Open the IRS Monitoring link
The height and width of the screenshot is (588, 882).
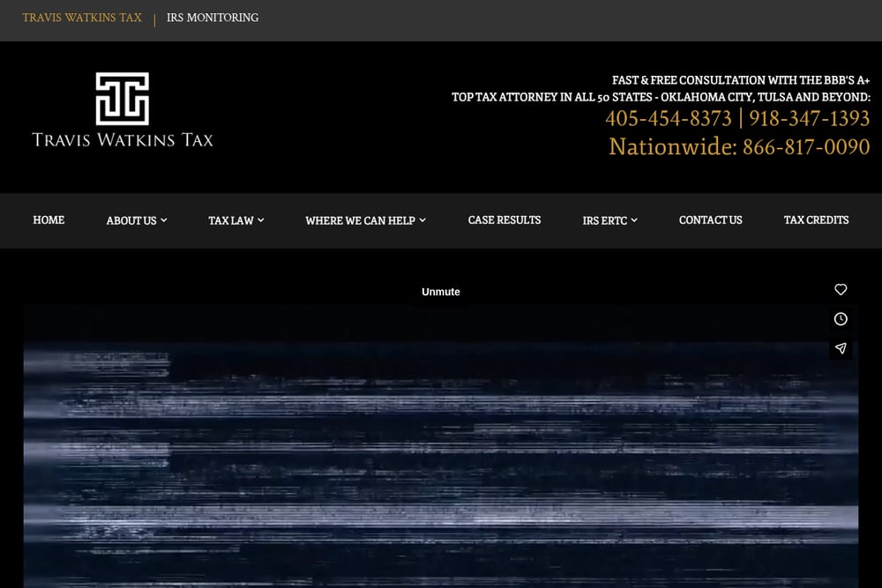click(213, 18)
